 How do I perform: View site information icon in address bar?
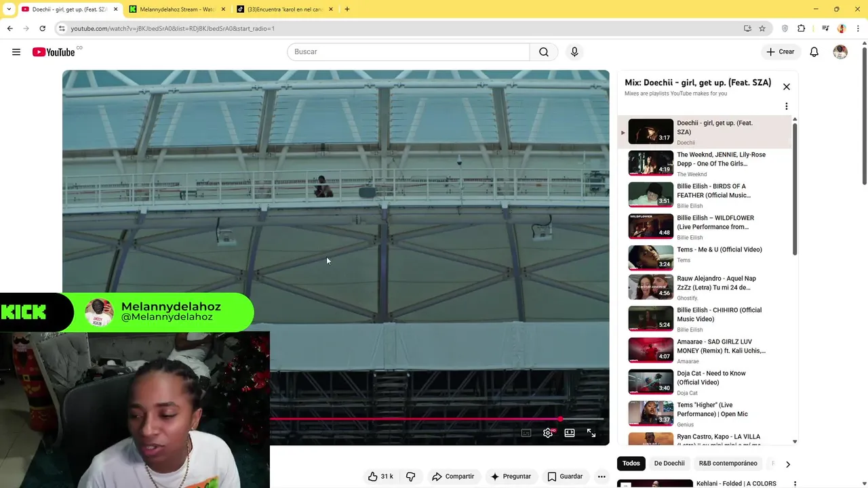click(62, 28)
